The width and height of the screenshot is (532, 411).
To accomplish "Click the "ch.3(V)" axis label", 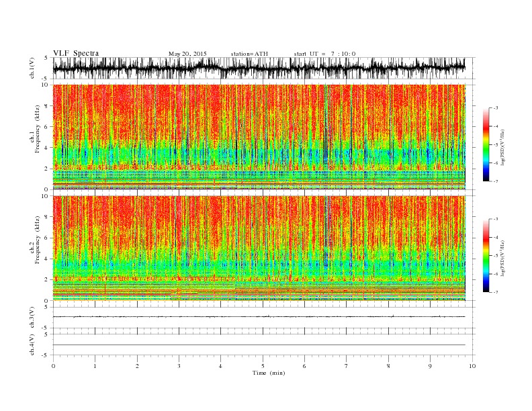I will 32,318.
